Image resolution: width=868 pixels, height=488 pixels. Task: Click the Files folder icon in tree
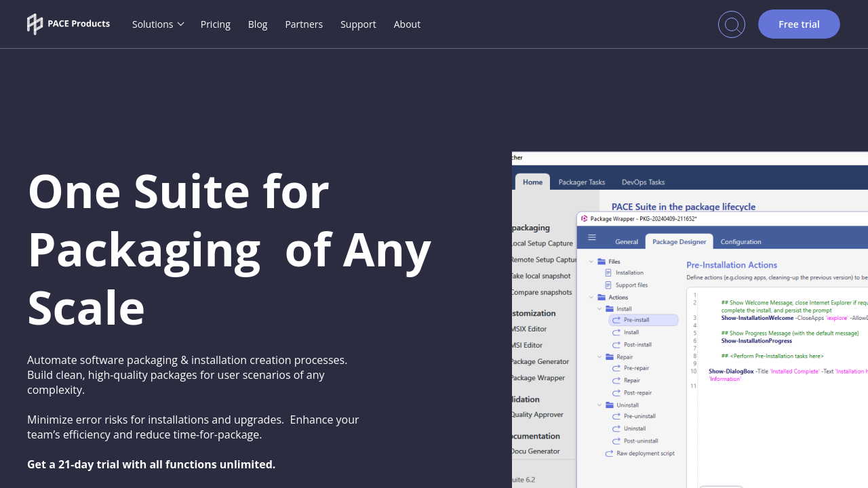tap(601, 261)
